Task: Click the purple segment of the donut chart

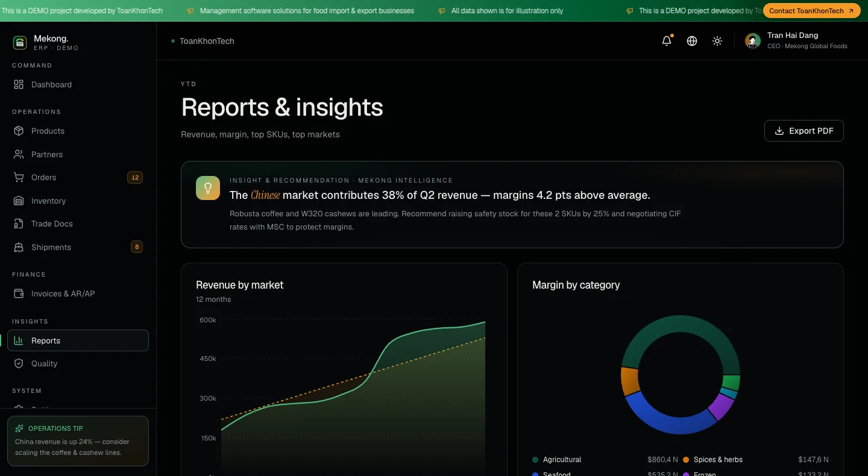Action: 721,407
